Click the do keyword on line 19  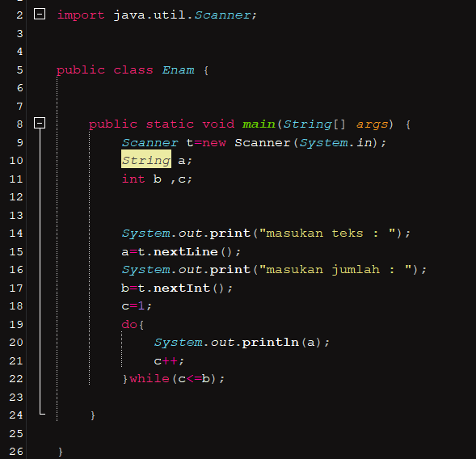coord(129,325)
